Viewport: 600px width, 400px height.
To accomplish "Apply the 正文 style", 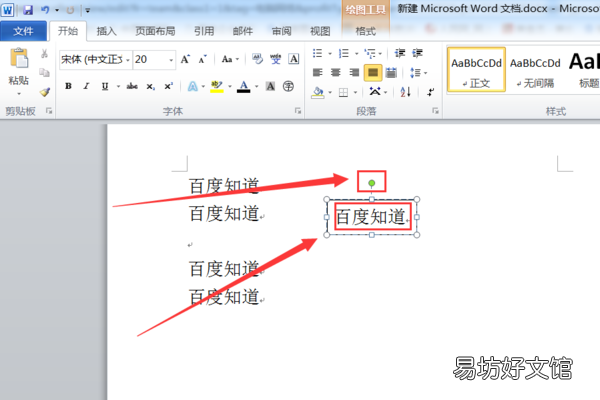I will tap(476, 70).
